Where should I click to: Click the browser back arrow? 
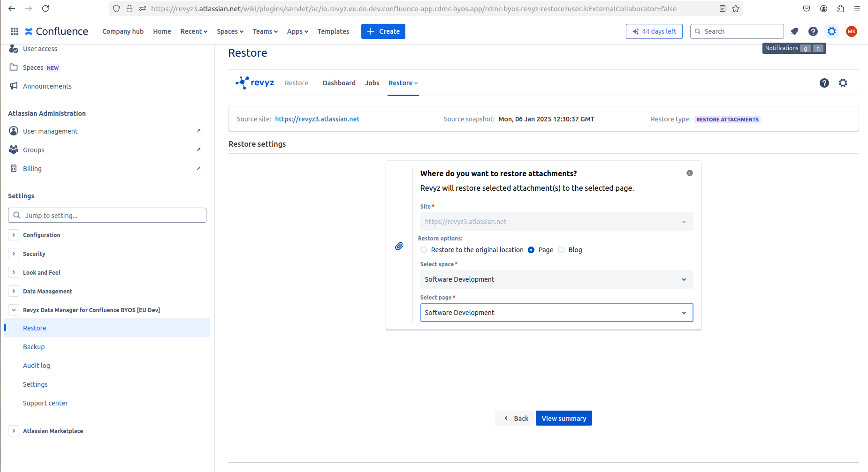[12, 8]
